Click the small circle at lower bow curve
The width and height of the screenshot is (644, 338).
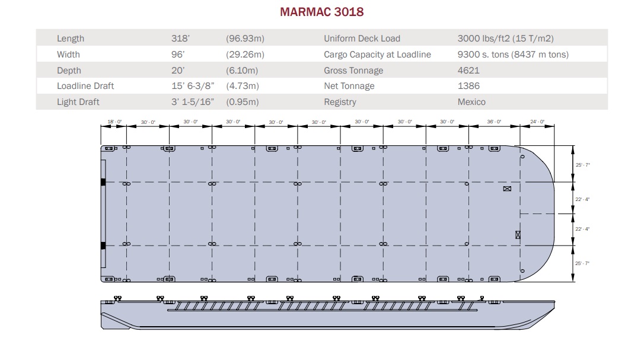[x=522, y=271]
